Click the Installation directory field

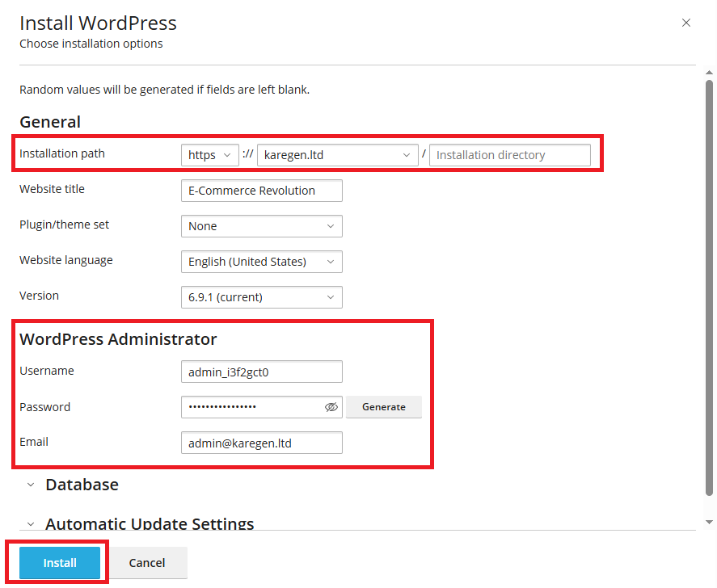(x=509, y=155)
